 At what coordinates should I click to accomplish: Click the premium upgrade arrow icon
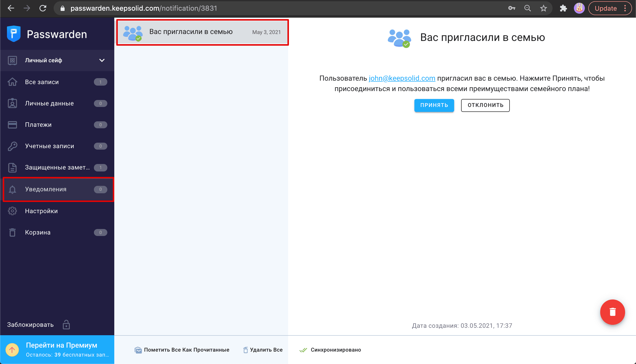[x=12, y=350]
